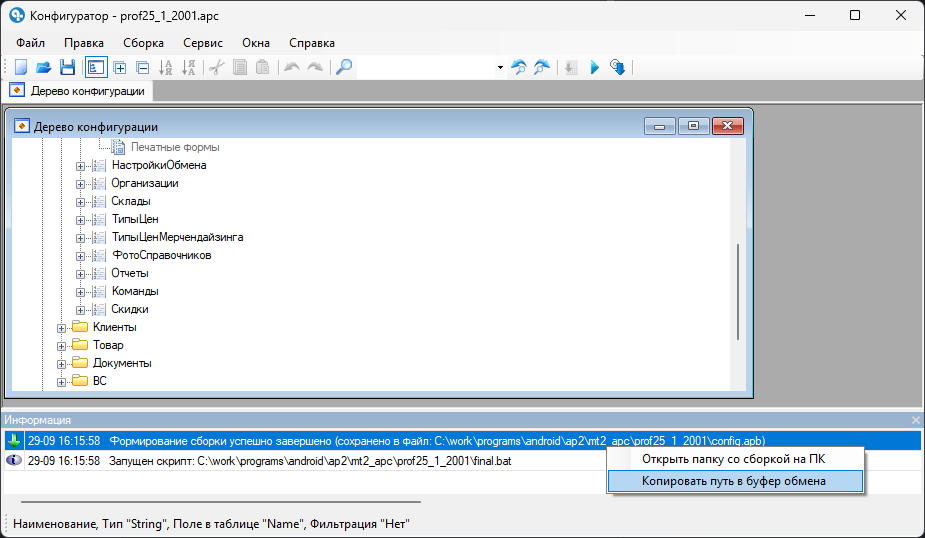
Task: Select Открыть папку со сборкой на ПК
Action: click(734, 459)
